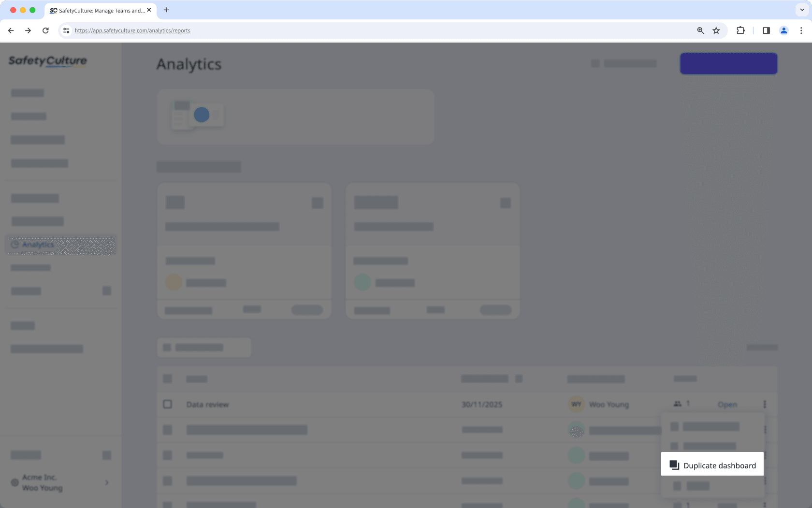The image size is (812, 508).
Task: Click the Open status on the Data review row
Action: 727,405
